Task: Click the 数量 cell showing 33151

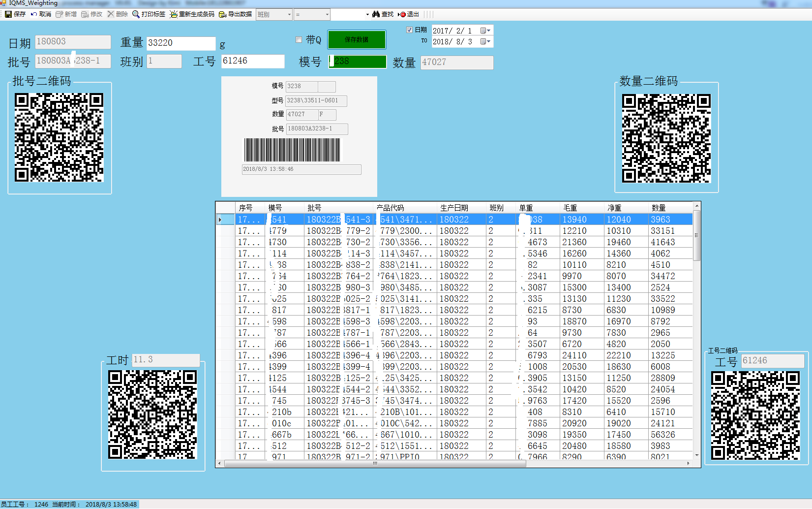Action: point(670,231)
